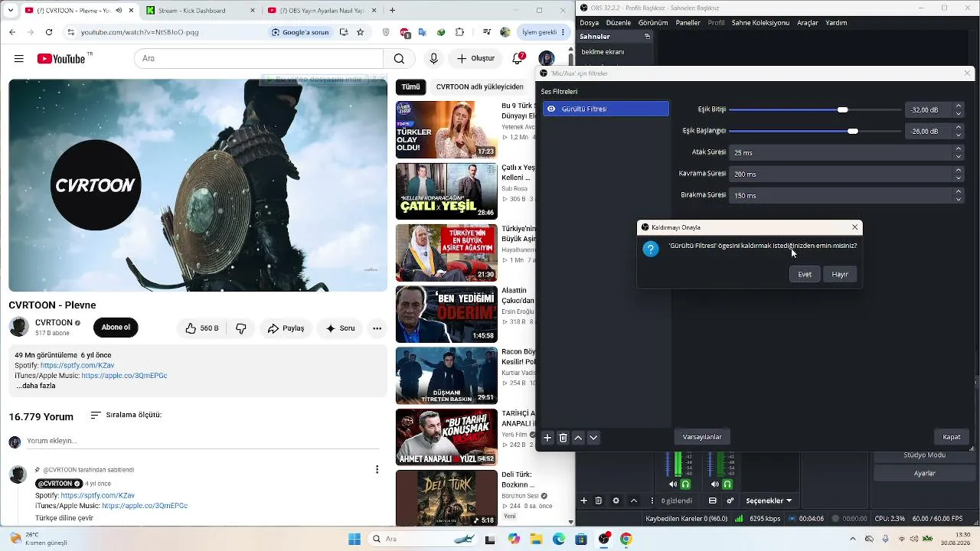This screenshot has width=980, height=551.
Task: Adjust the Eşik Başlangıcı slider
Action: pyautogui.click(x=815, y=131)
